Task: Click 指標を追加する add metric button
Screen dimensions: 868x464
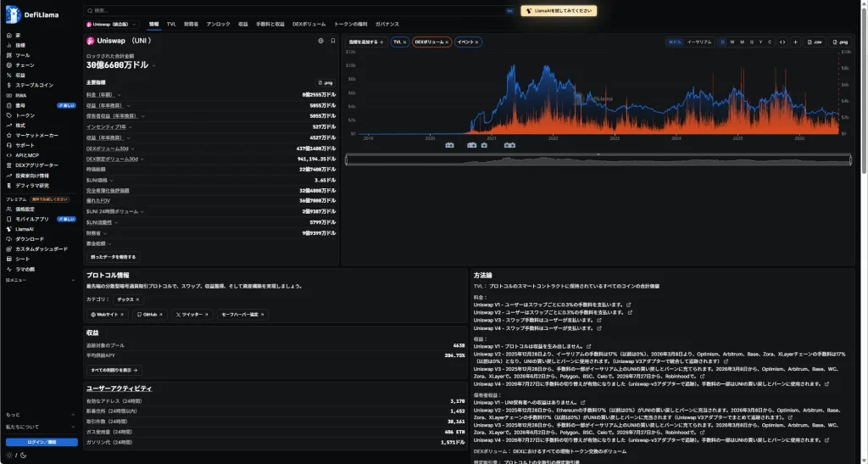Action: (366, 42)
